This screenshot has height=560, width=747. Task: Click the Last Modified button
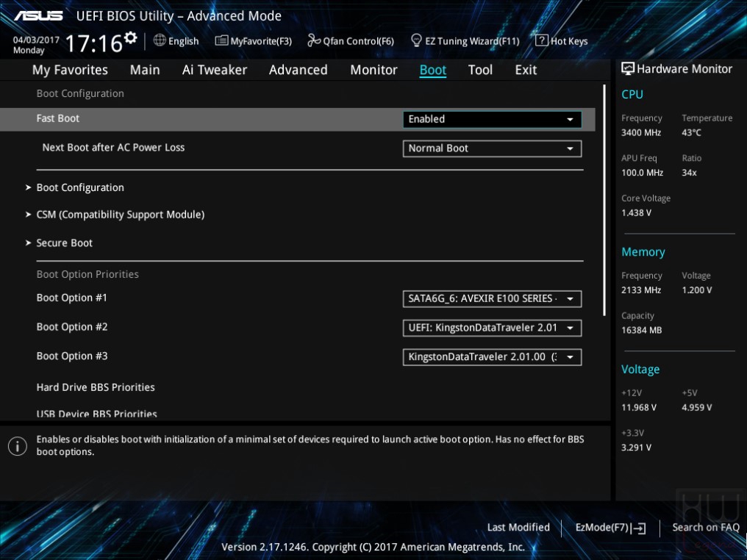518,528
